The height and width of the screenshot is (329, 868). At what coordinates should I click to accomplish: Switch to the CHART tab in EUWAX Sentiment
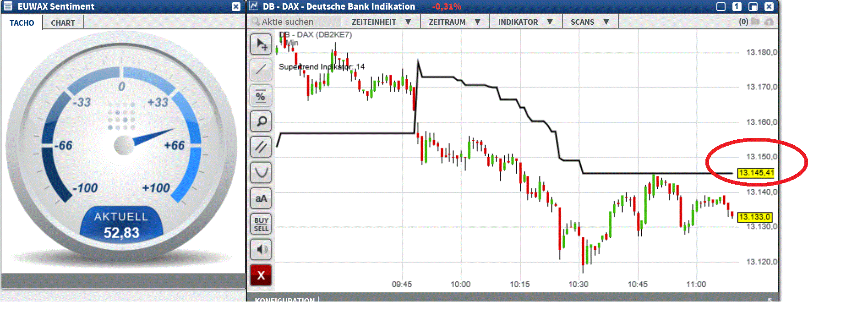click(63, 23)
